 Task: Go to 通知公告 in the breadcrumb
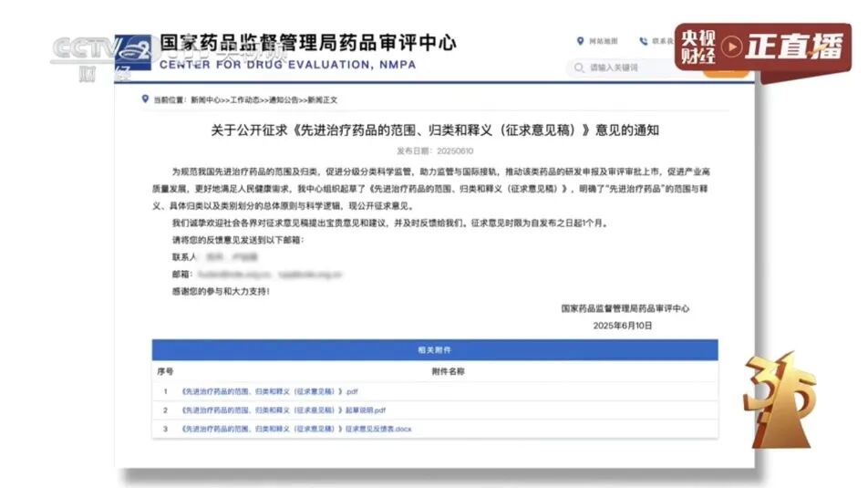click(x=284, y=100)
